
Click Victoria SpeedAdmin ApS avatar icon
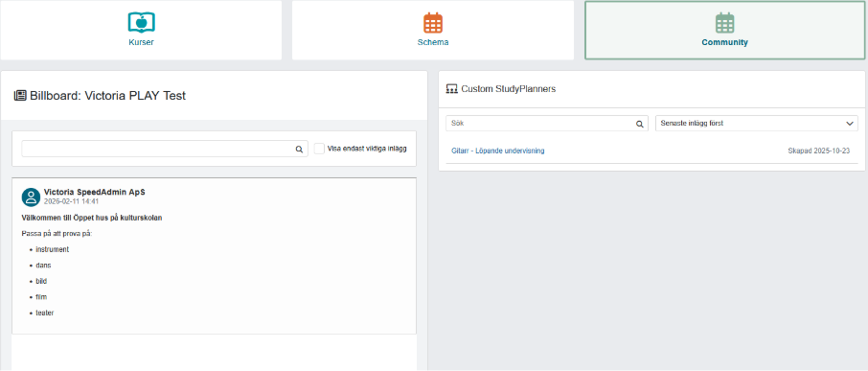coord(31,197)
